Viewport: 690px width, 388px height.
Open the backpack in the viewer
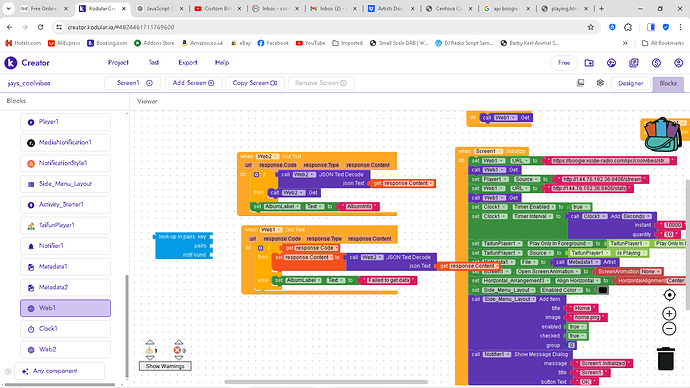(662, 134)
